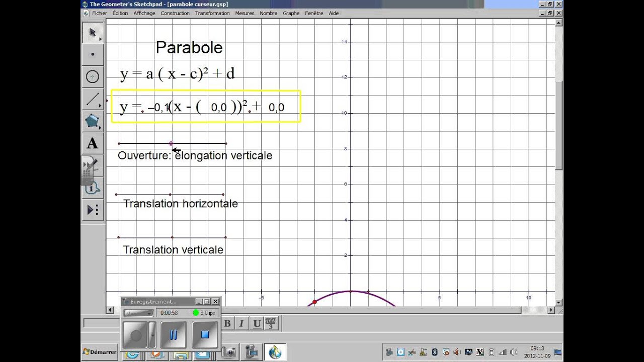This screenshot has height=362, width=644.
Task: Select the Marker tool
Action: click(93, 165)
